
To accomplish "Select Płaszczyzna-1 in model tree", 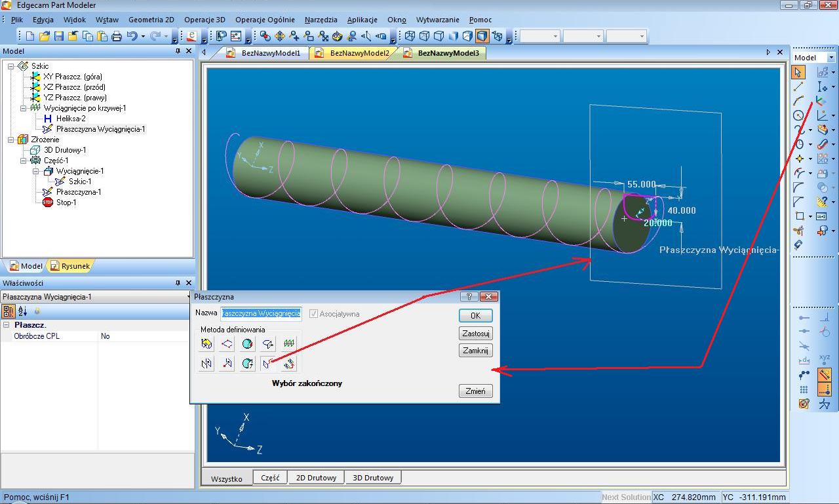I will pos(79,192).
